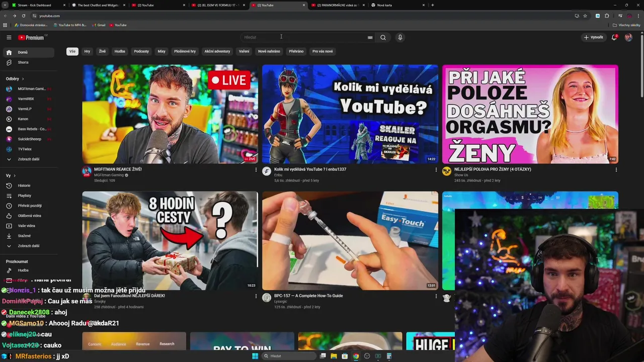Open MGFitman Gaming channel avatar under first video
Screen dimensions: 644x362
point(87,171)
